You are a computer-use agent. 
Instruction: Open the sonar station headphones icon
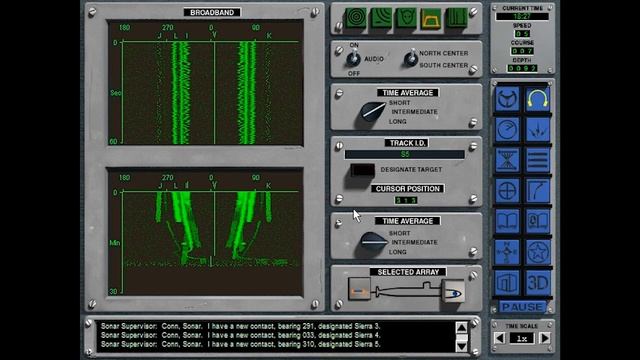click(x=538, y=99)
